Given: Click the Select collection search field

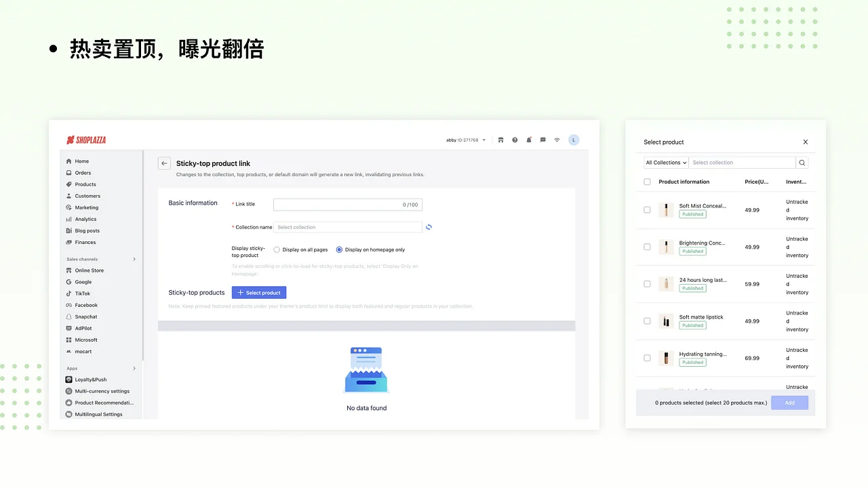Looking at the screenshot, I should point(743,163).
